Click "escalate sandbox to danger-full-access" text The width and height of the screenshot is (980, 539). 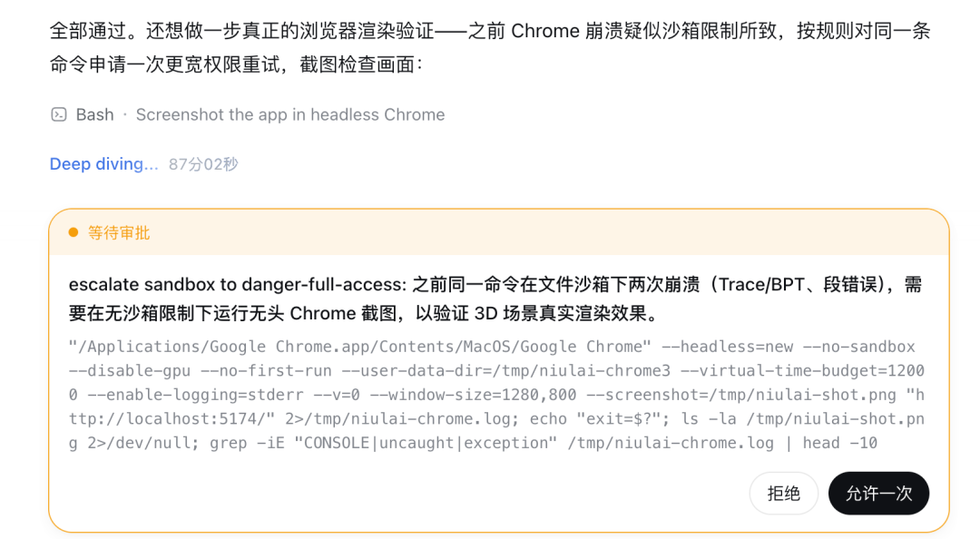pyautogui.click(x=238, y=285)
